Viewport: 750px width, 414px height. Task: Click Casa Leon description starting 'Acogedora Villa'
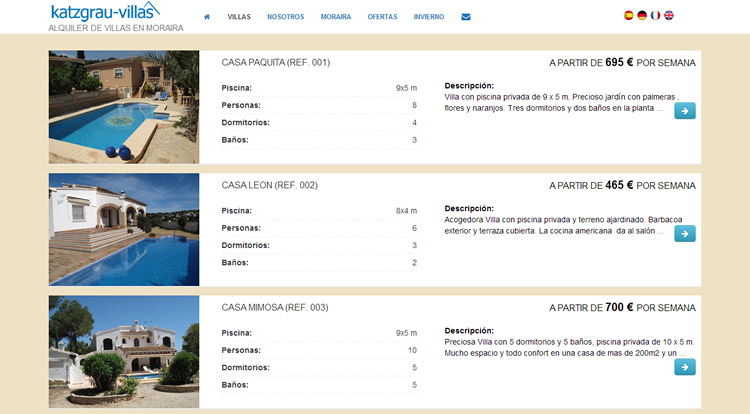tap(563, 225)
